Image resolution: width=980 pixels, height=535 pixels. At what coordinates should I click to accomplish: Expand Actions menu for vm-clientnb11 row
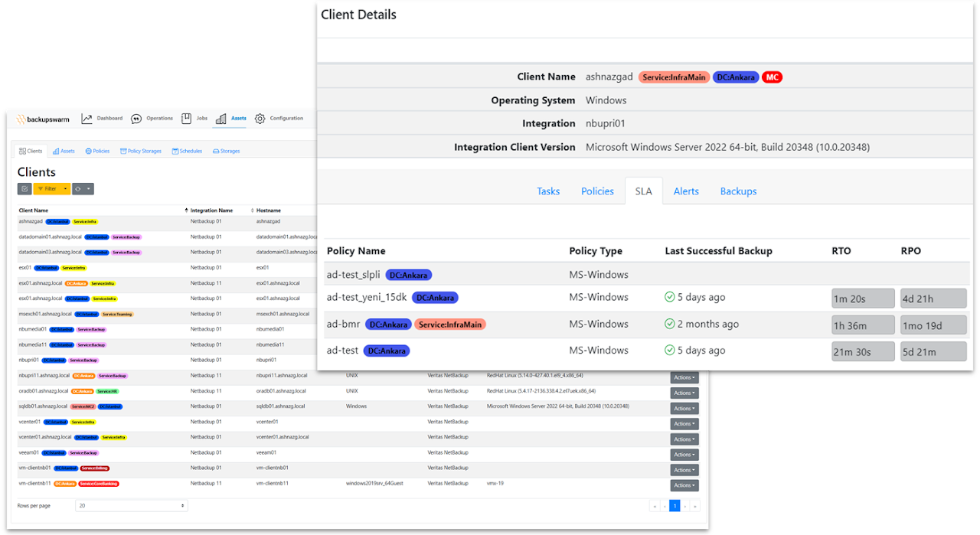coord(684,485)
